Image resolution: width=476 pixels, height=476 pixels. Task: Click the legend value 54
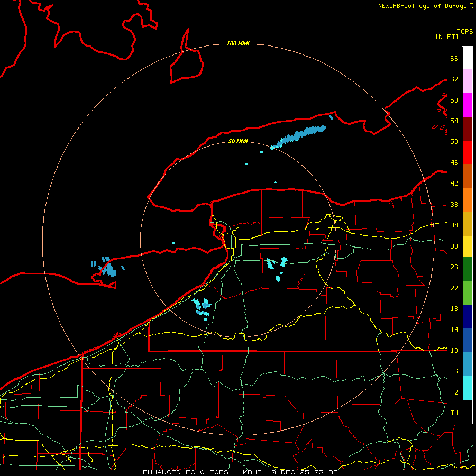[454, 121]
